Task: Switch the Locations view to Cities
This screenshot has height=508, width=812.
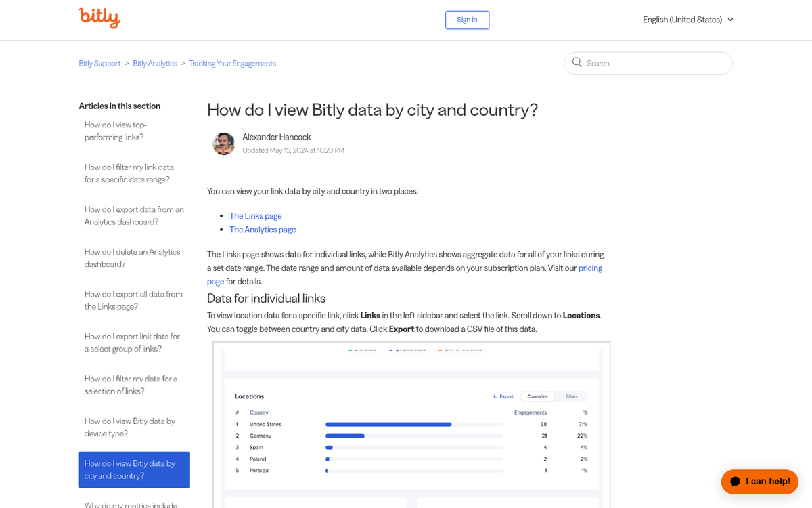Action: tap(572, 396)
